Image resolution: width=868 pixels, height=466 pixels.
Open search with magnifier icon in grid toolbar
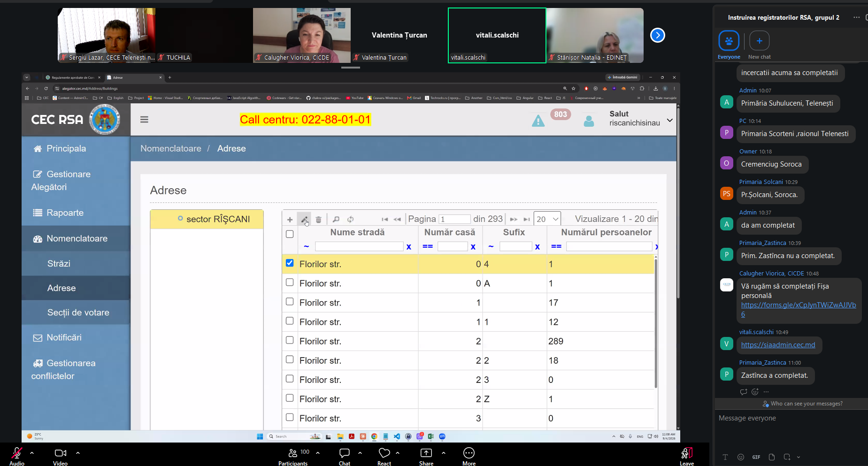coord(336,219)
